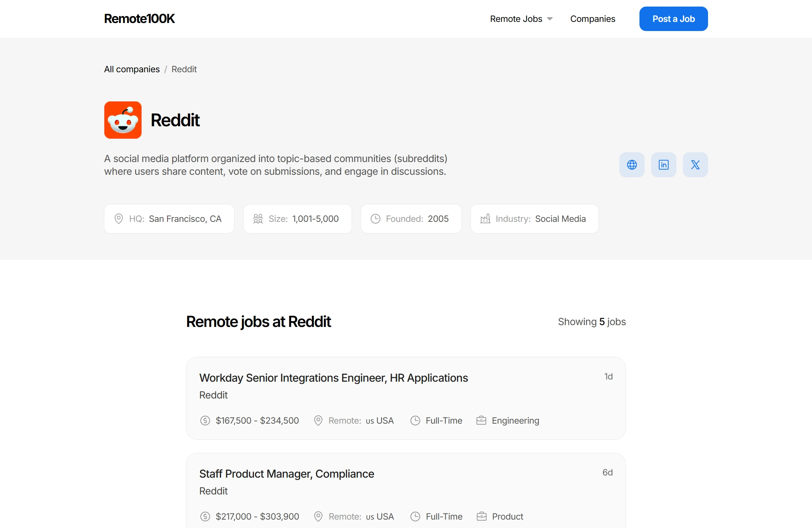Click the Industry Social Media chip
This screenshot has height=528, width=812.
point(534,219)
